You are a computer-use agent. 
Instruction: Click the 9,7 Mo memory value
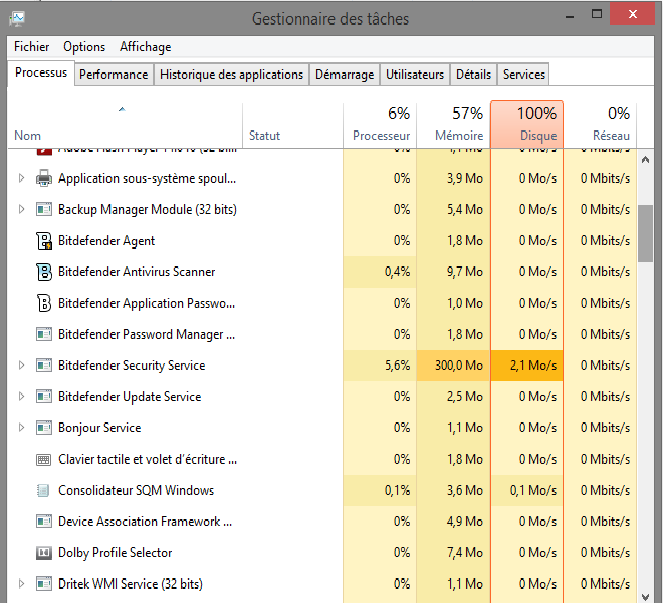point(465,271)
